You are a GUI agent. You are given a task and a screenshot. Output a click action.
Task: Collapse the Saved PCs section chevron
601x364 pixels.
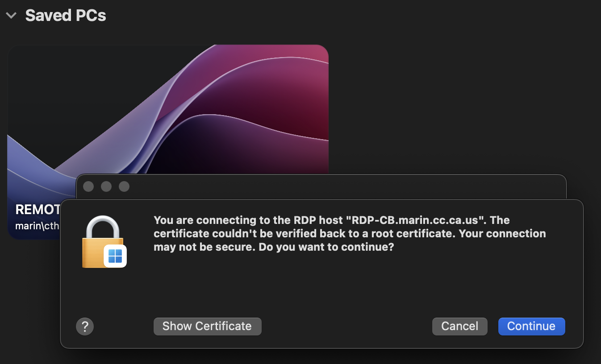(x=11, y=16)
